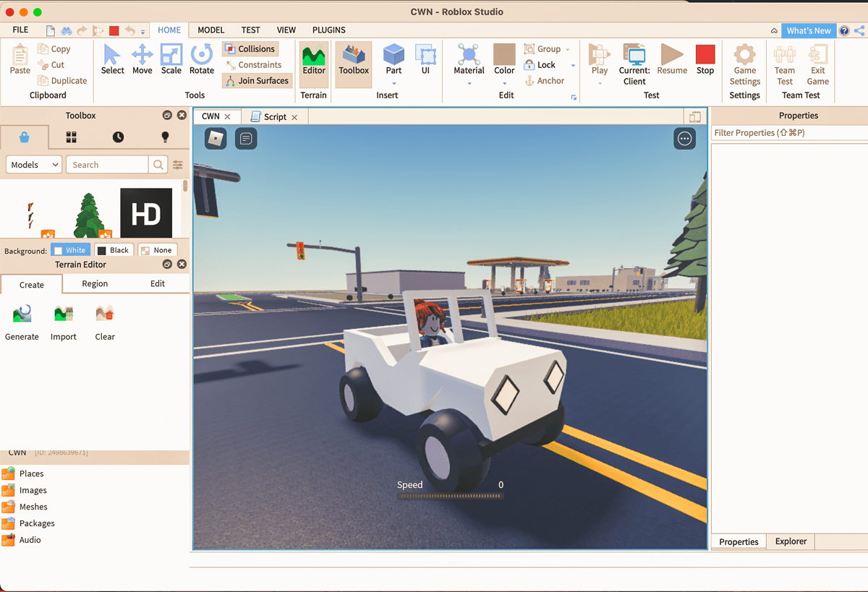Switch to the Explorer panel tab
Image resolution: width=868 pixels, height=592 pixels.
point(791,541)
